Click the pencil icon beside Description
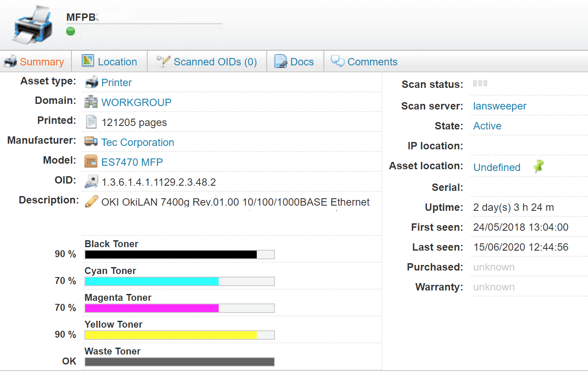 tap(91, 202)
